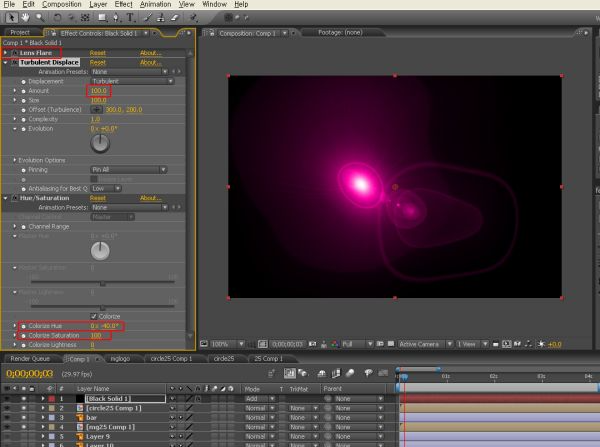Click About link for Lens Flare
Viewport: 600px width, 447px height.
click(x=150, y=53)
